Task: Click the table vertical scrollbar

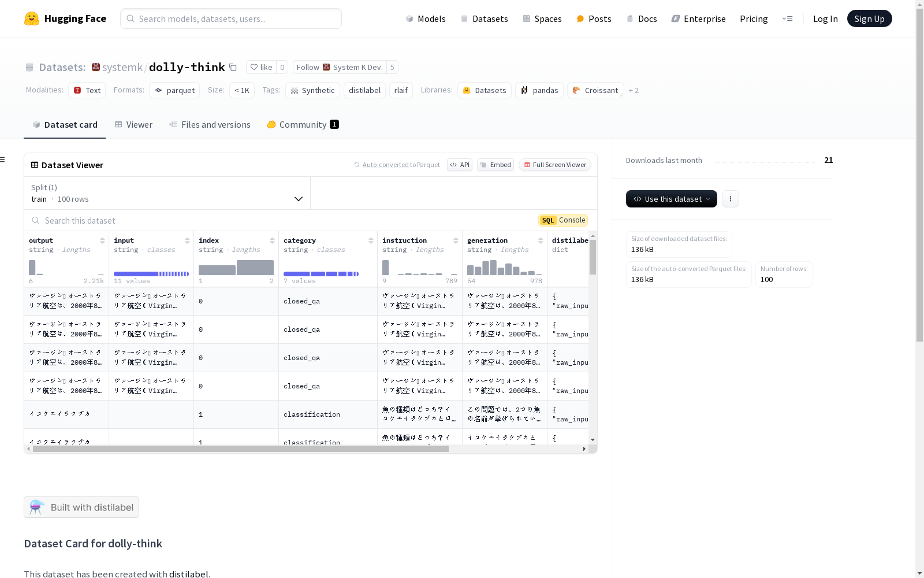Action: (593, 257)
